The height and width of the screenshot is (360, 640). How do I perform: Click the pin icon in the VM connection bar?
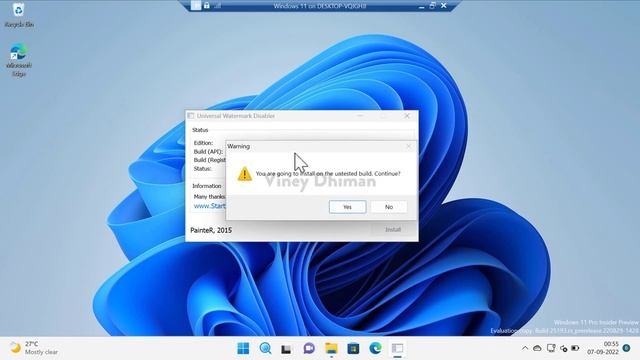coord(196,5)
